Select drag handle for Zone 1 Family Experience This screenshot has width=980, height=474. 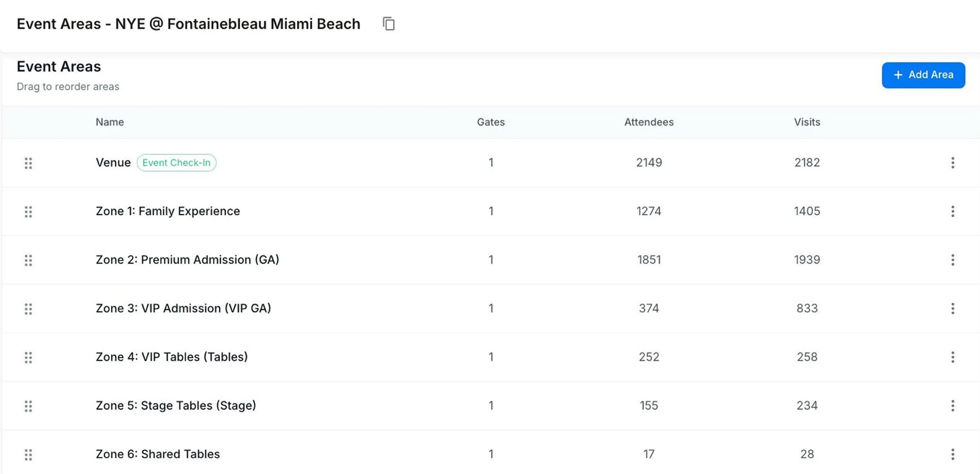28,212
